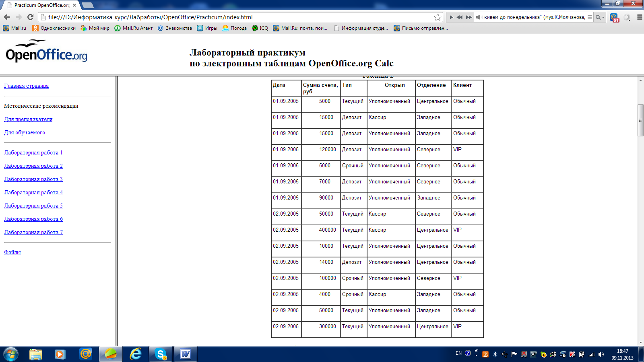The height and width of the screenshot is (362, 644).
Task: Open Для обучаемого link
Action: coord(25,132)
